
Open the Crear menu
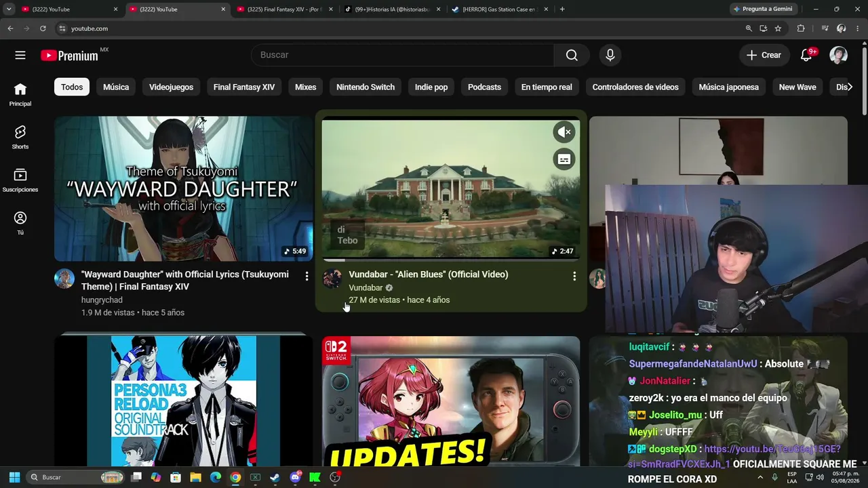[764, 55]
